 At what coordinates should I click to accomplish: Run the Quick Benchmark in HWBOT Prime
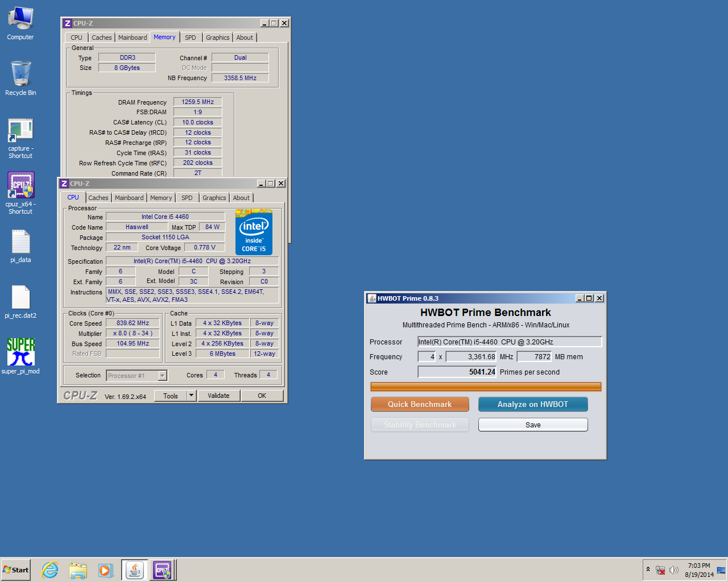tap(420, 404)
